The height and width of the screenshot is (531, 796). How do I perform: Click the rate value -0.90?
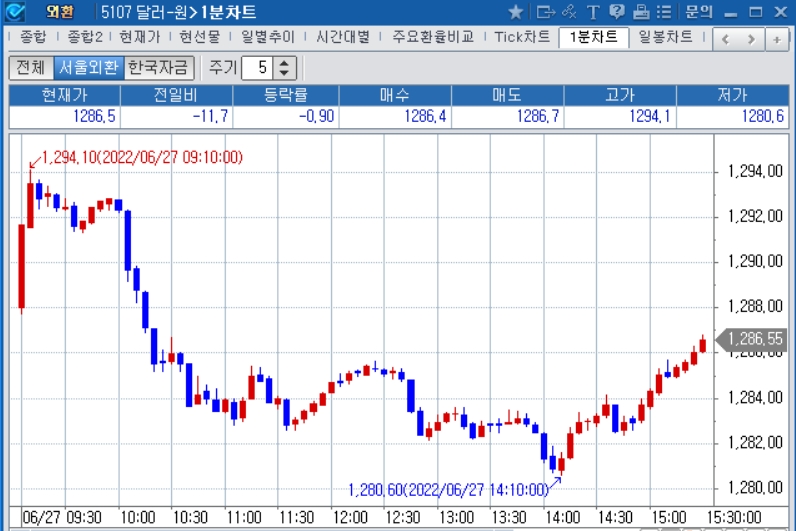tap(316, 116)
